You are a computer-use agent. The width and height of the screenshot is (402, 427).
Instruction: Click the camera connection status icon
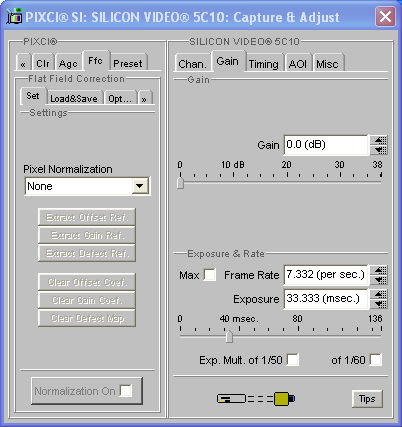pos(256,398)
